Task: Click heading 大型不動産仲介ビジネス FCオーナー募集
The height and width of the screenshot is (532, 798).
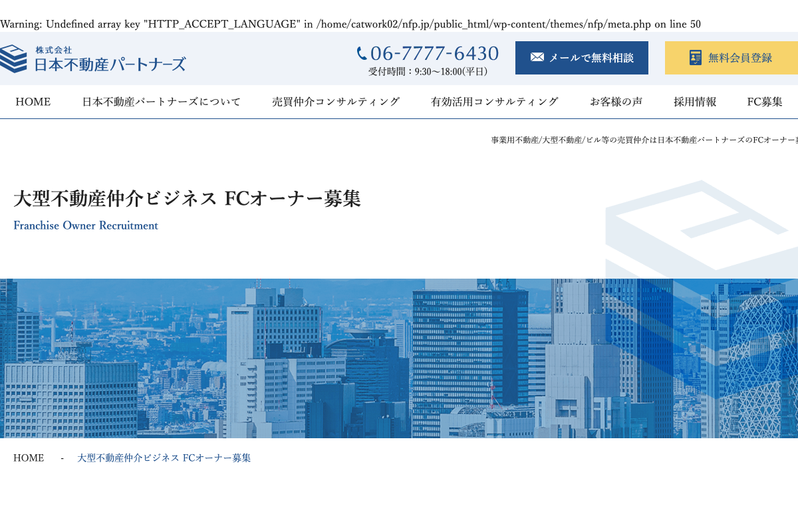Action: coord(187,198)
